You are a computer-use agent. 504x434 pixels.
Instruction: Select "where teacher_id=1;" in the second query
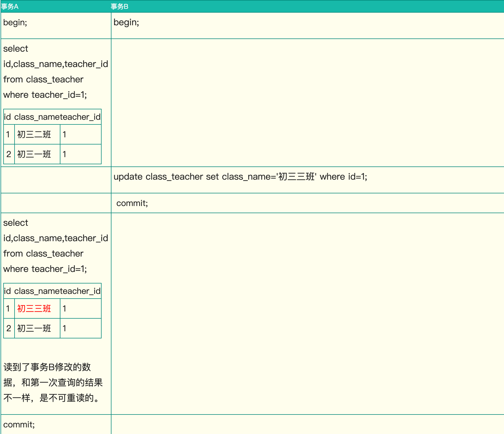pyautogui.click(x=45, y=269)
